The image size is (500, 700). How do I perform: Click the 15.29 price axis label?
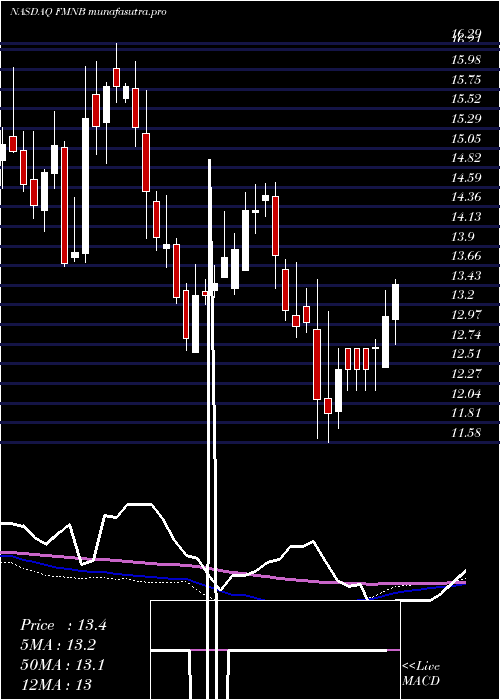[466, 119]
